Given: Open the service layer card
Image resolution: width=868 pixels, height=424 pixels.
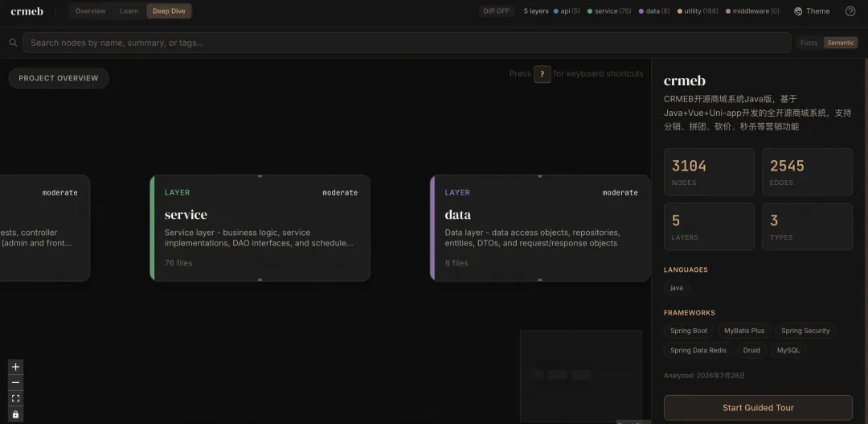Looking at the screenshot, I should 260,228.
